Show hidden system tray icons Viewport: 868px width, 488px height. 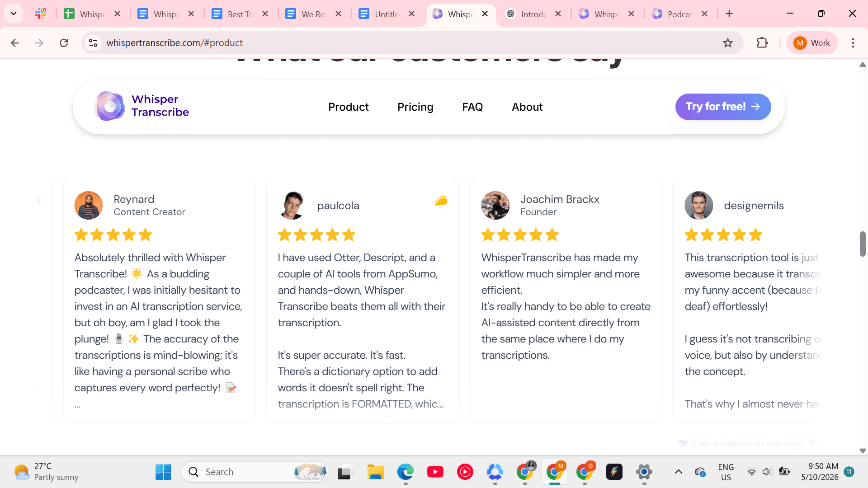(678, 472)
